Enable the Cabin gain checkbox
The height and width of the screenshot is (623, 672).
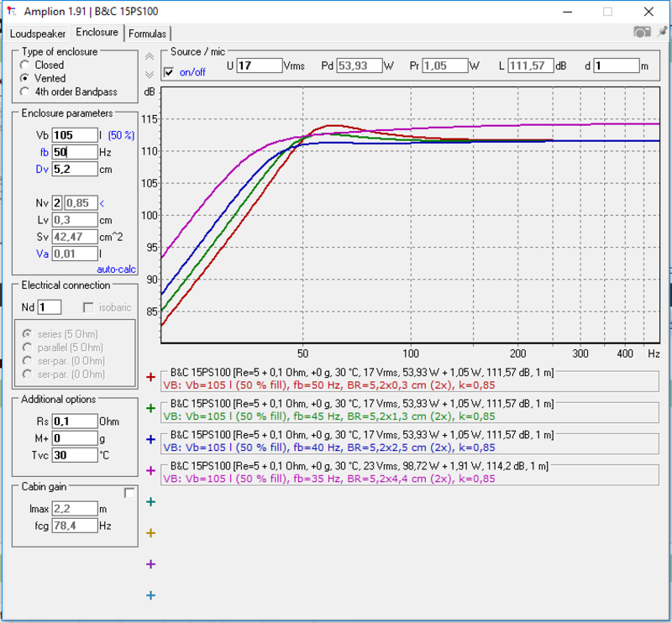point(129,493)
